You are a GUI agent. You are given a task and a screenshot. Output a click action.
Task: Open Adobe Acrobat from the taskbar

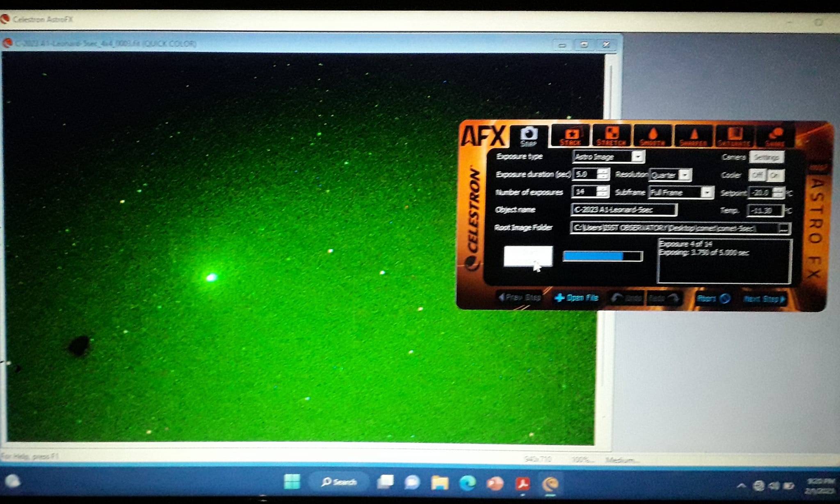523,483
